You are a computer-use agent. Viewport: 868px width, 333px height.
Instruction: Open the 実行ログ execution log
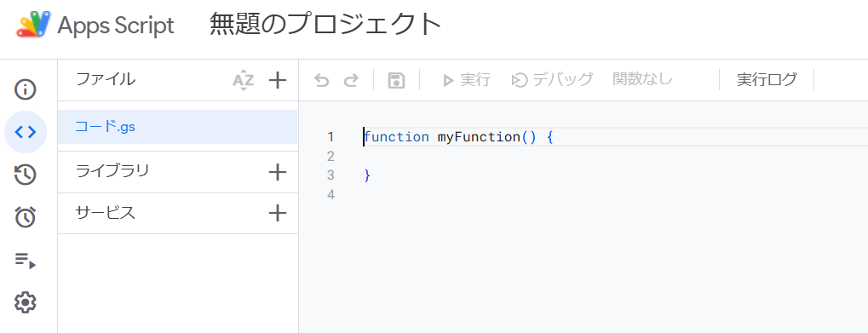tap(767, 80)
